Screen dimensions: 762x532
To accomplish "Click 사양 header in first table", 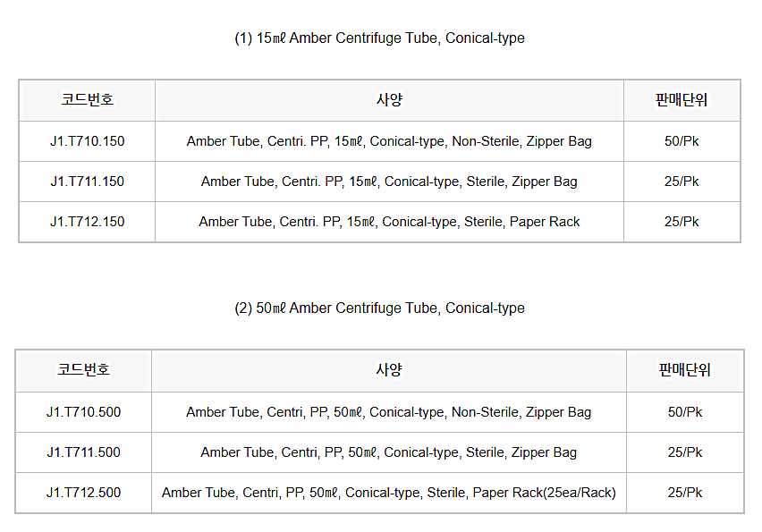I will click(389, 100).
